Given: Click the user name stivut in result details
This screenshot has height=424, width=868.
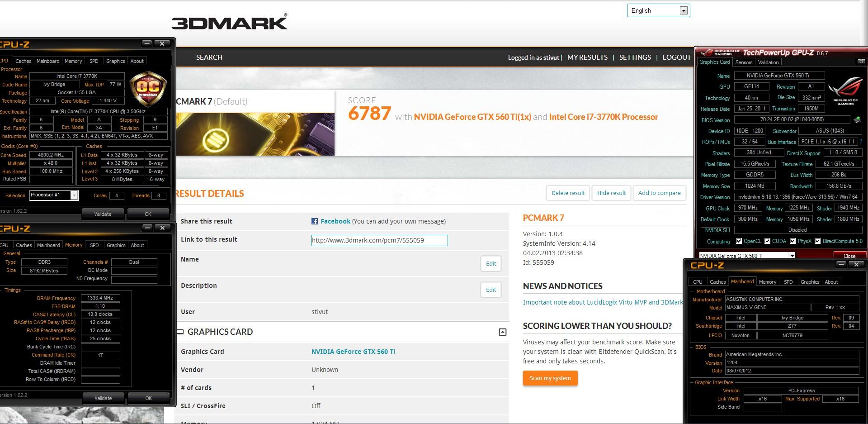Looking at the screenshot, I should (320, 312).
